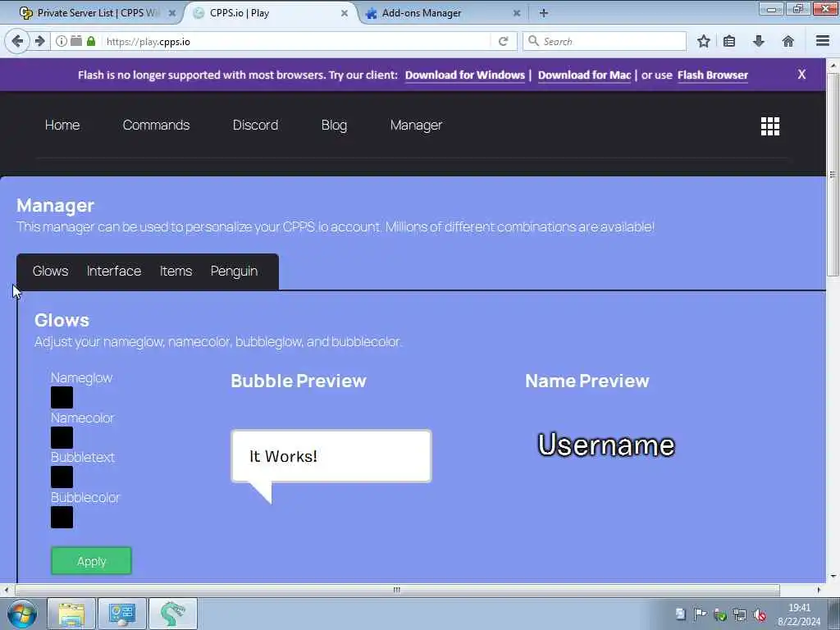Click the browser Back arrow button
Image resolution: width=840 pixels, height=630 pixels.
pos(17,41)
